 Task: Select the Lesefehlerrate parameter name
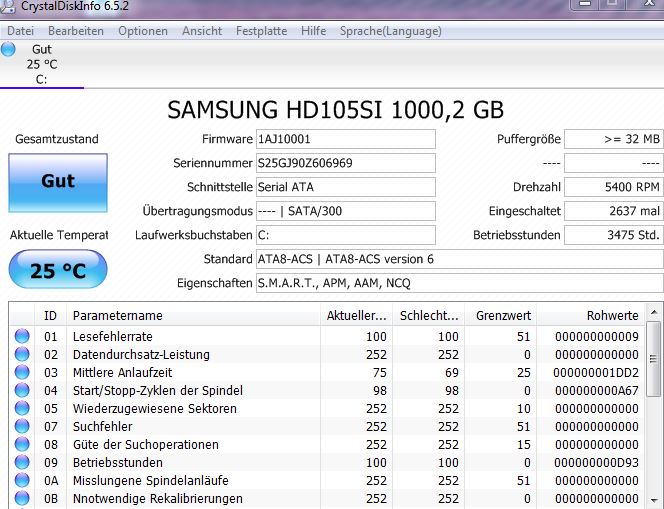click(113, 336)
